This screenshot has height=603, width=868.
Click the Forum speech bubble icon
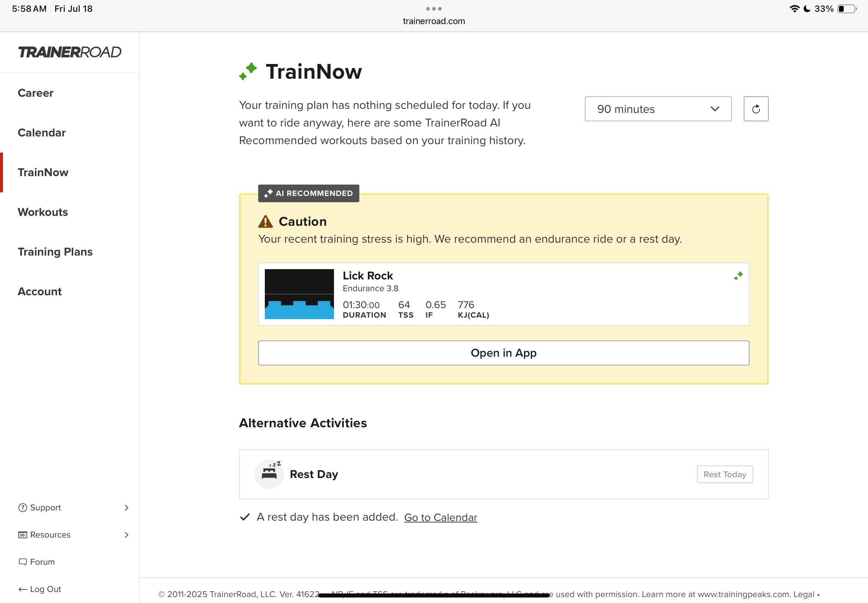[x=23, y=562]
